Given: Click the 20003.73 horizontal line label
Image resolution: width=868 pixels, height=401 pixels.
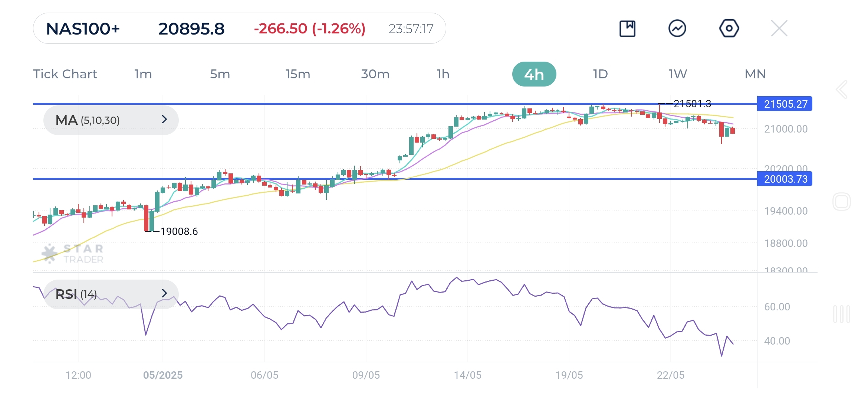Looking at the screenshot, I should pos(784,179).
